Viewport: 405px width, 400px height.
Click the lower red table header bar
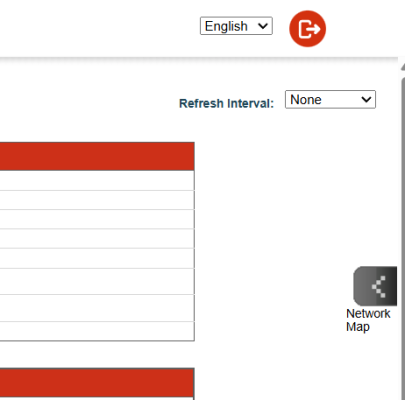coord(97,383)
